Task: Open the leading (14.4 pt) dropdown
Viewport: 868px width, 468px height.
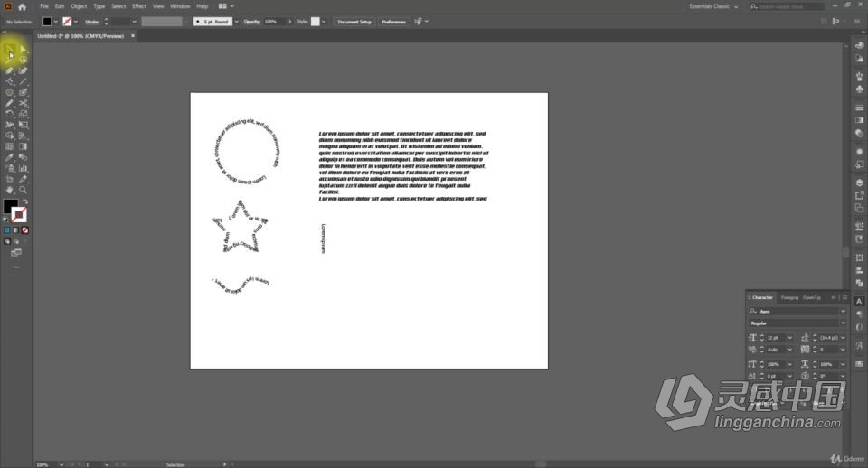Action: coord(843,337)
